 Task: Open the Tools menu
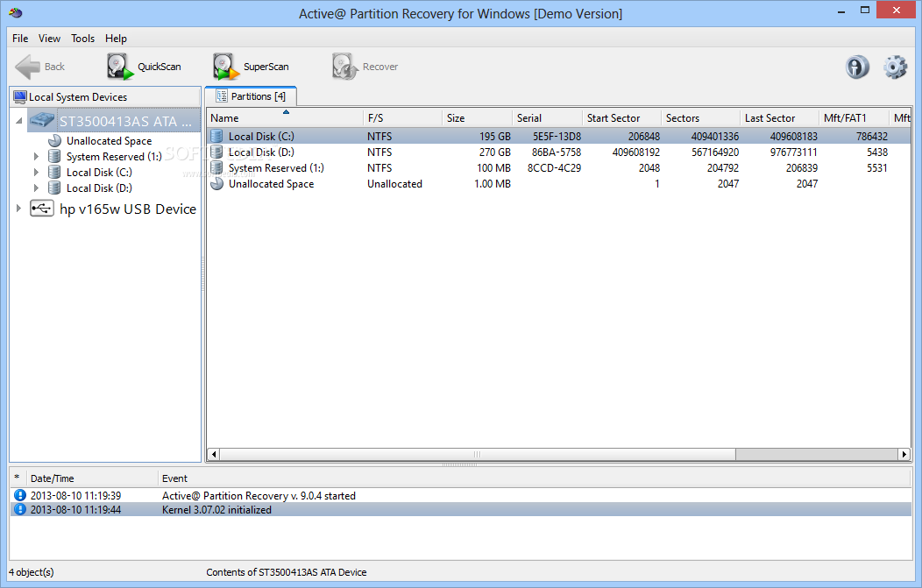pos(83,39)
